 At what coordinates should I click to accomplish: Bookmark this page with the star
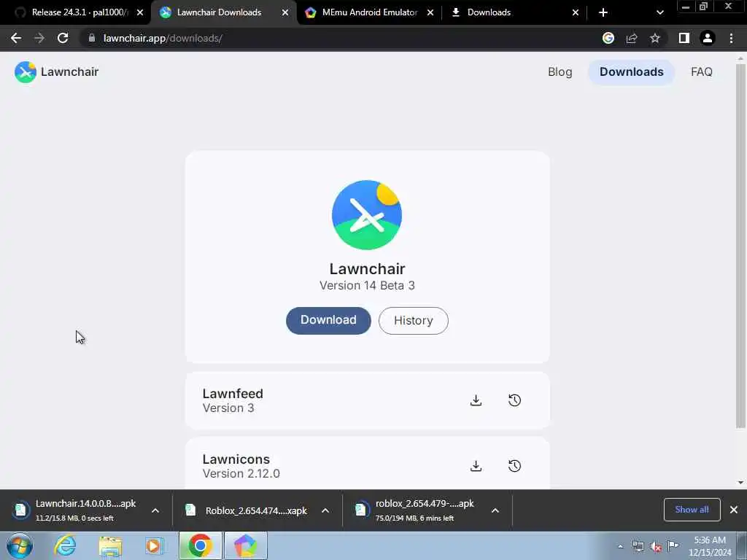point(655,38)
